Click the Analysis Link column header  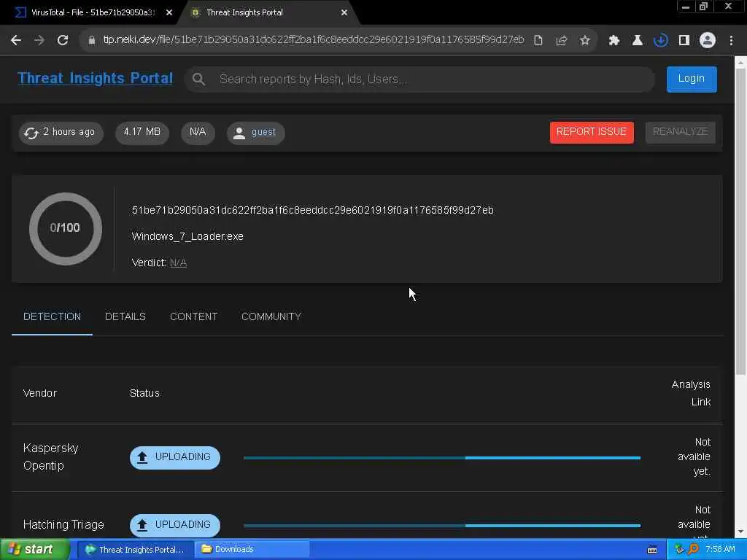691,393
